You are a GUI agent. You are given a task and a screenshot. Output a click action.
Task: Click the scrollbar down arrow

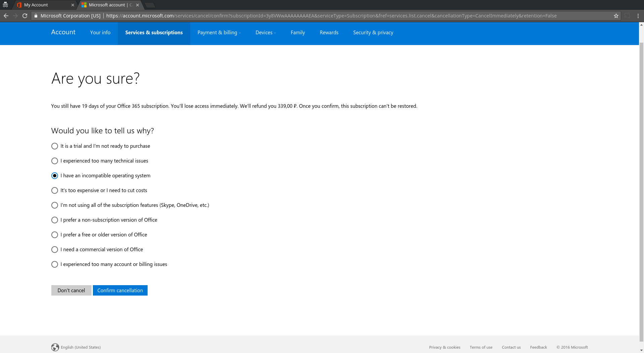pos(641,350)
